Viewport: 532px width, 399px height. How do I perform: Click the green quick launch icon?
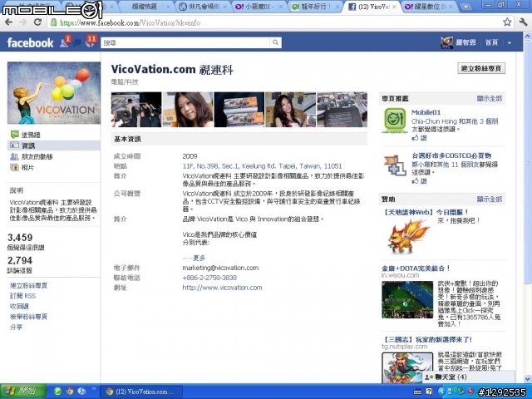pyautogui.click(x=58, y=392)
